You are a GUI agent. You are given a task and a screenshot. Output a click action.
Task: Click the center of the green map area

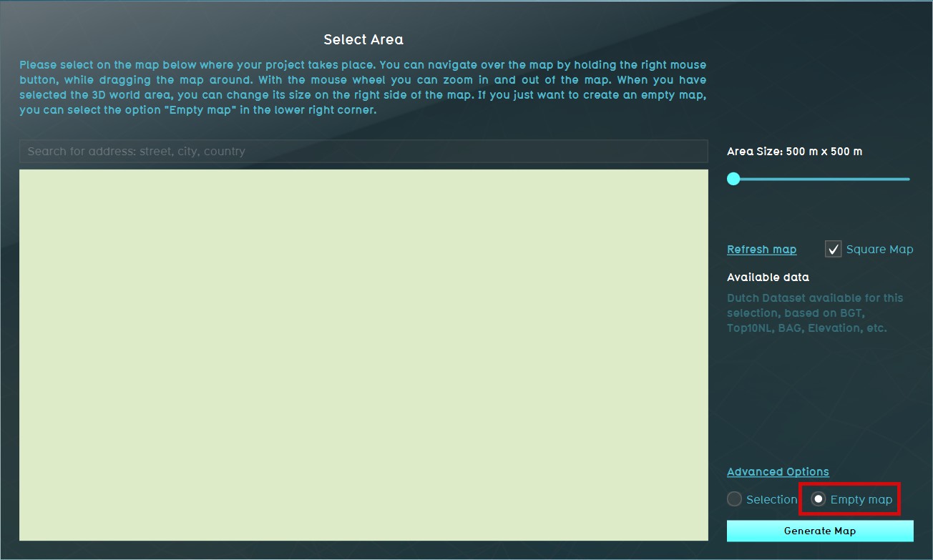363,355
